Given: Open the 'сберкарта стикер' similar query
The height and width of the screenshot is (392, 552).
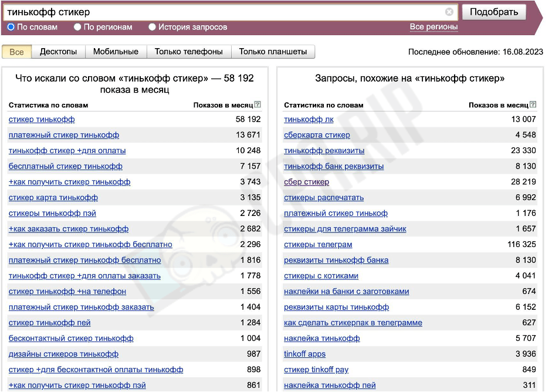Looking at the screenshot, I should click(317, 135).
